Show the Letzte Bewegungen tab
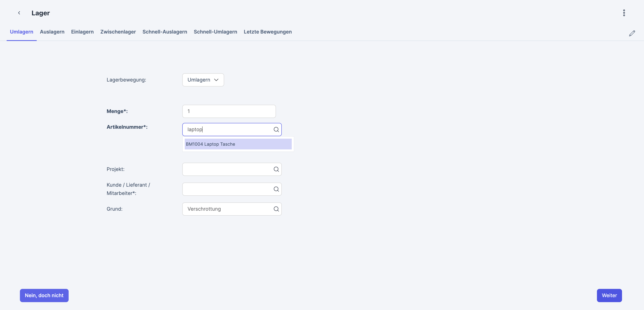 point(267,32)
